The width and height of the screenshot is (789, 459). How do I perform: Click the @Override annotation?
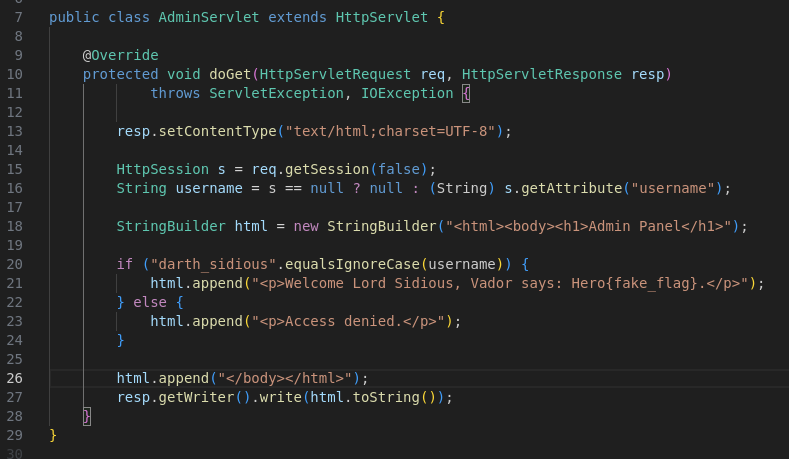click(x=120, y=55)
